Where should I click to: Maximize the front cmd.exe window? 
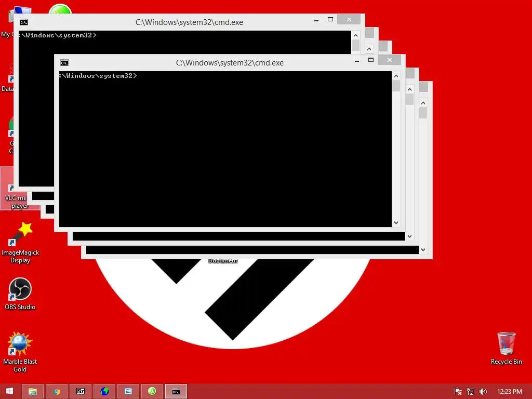point(371,60)
